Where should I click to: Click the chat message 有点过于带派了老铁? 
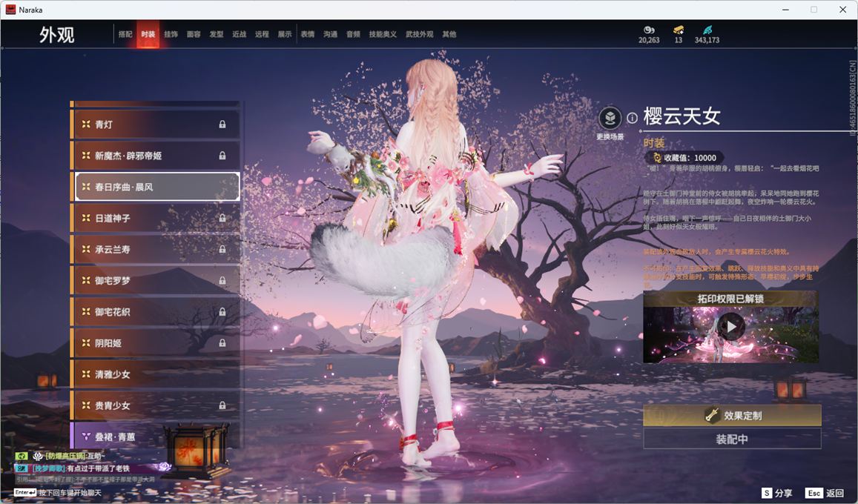[98, 468]
